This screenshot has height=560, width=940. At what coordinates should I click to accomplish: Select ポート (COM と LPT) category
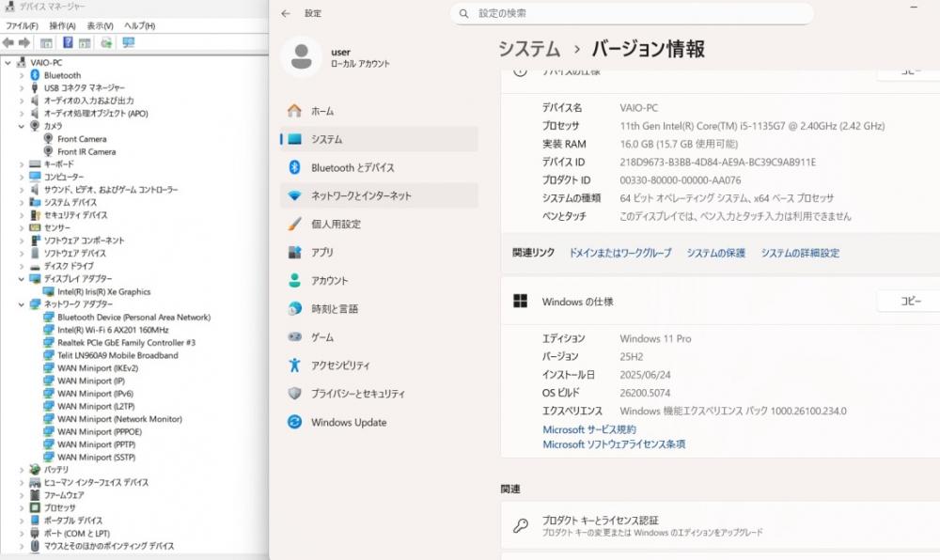(x=77, y=533)
